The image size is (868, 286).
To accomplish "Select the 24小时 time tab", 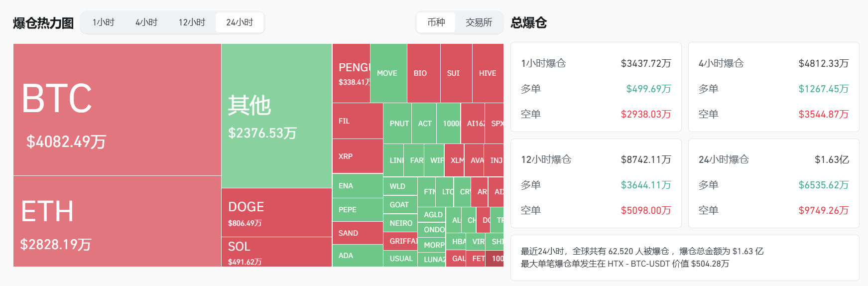I will click(x=240, y=22).
